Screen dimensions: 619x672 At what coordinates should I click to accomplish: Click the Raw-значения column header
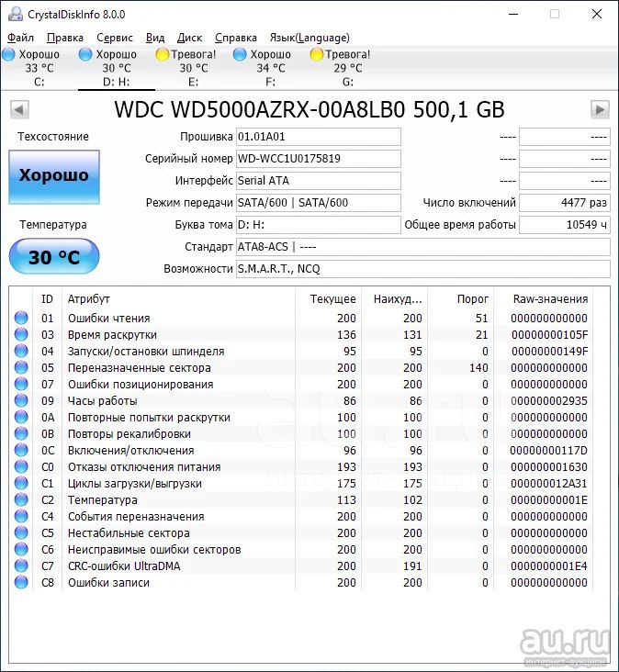coord(543,298)
